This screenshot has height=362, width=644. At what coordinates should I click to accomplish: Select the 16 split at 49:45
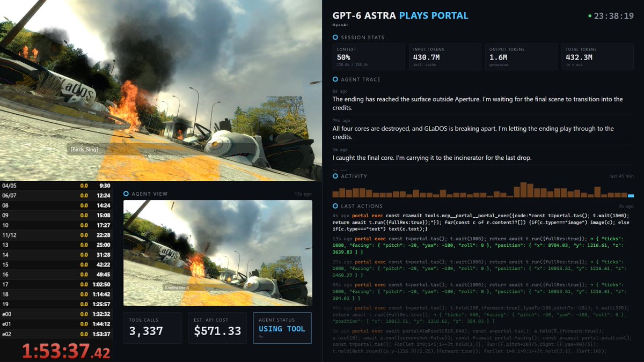(x=56, y=275)
